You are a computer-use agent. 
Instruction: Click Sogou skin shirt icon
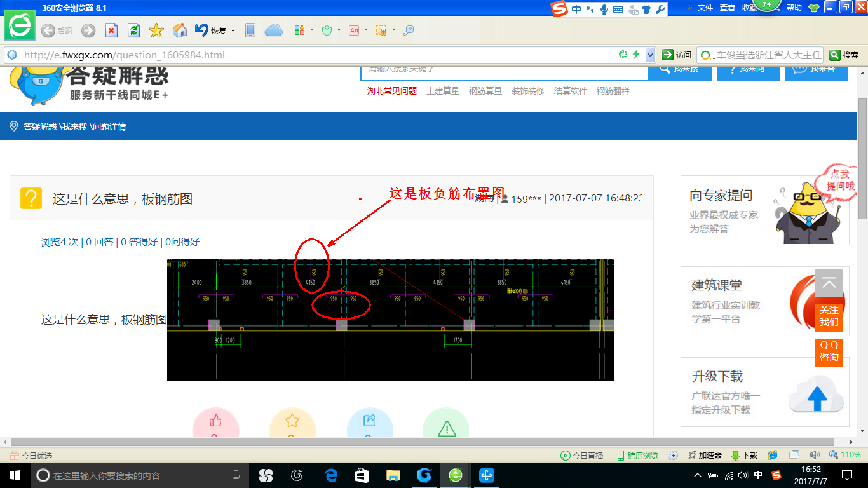[646, 10]
